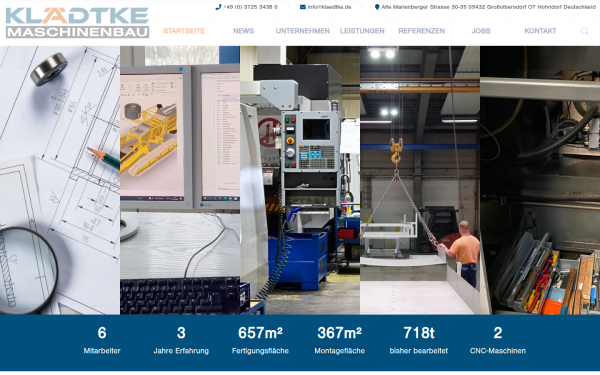The image size is (600, 375).
Task: Open the Leistungen menu
Action: (x=362, y=31)
